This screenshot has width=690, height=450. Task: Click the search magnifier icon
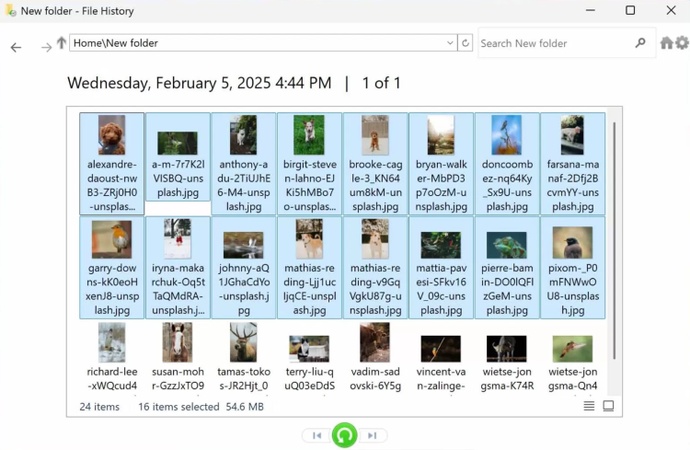point(640,43)
